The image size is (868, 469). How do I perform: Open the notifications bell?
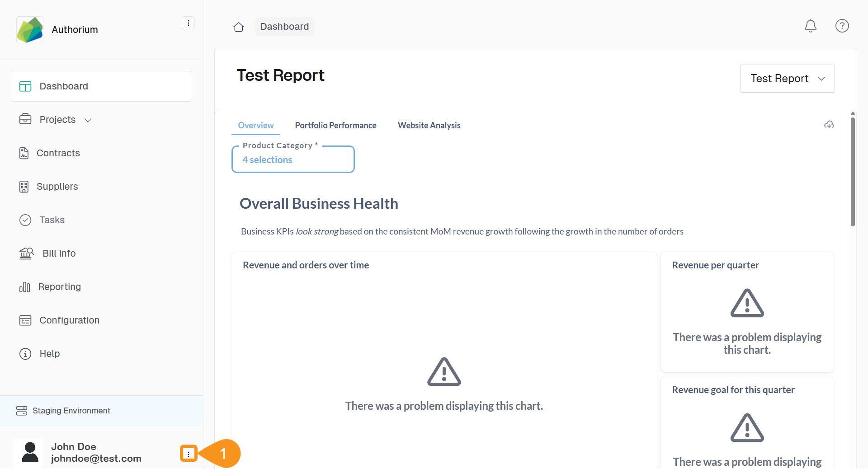(x=811, y=26)
